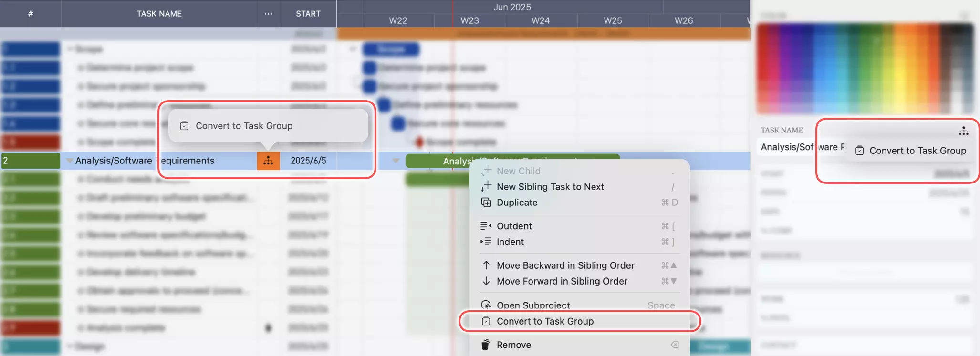Click the Indent icon in the context menu
The width and height of the screenshot is (980, 356).
tap(486, 242)
